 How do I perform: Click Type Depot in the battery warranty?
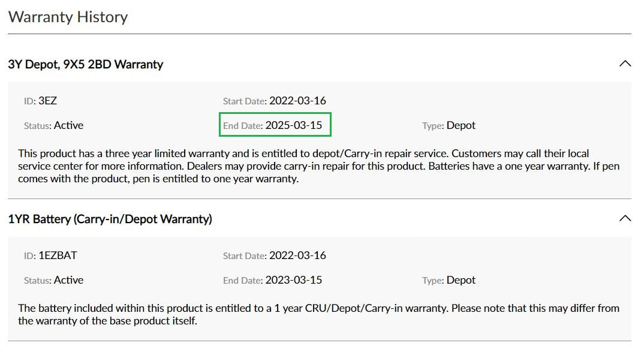(461, 280)
